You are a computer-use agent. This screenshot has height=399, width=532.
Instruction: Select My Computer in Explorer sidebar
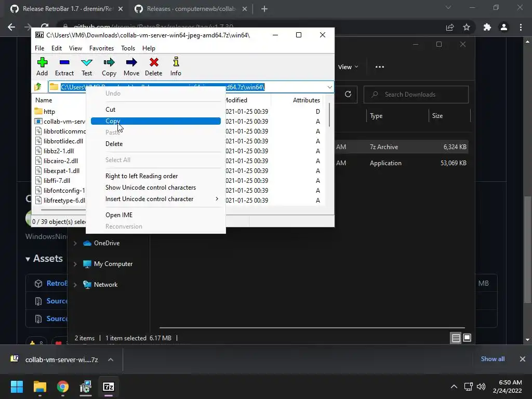click(113, 264)
